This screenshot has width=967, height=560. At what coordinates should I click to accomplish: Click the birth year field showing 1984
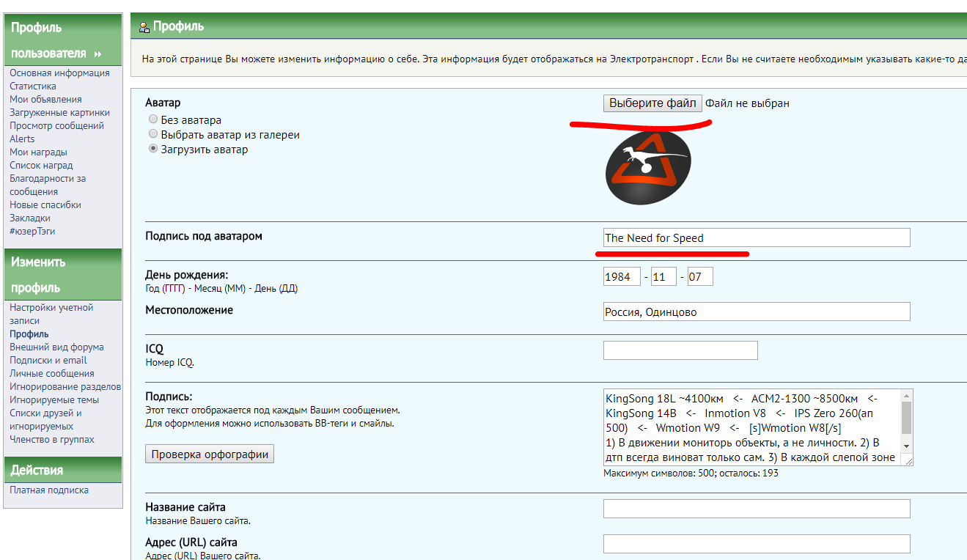tap(621, 277)
